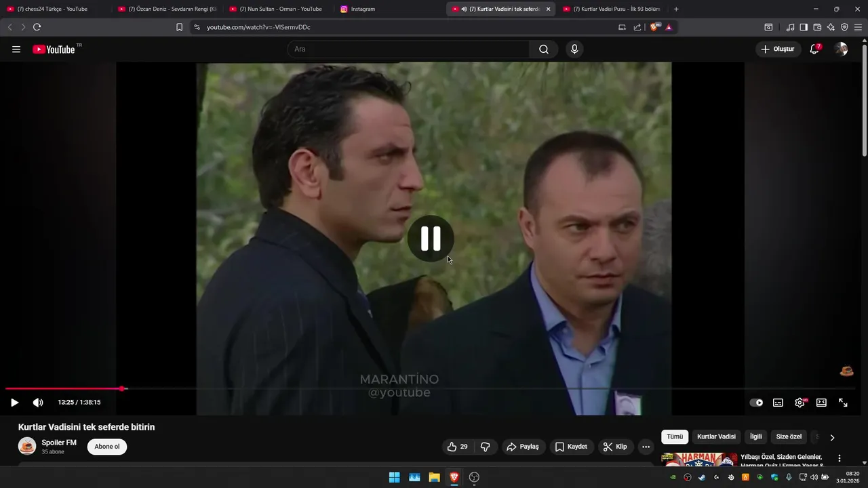Click the Paylaş share button
868x488 pixels.
[x=523, y=447]
